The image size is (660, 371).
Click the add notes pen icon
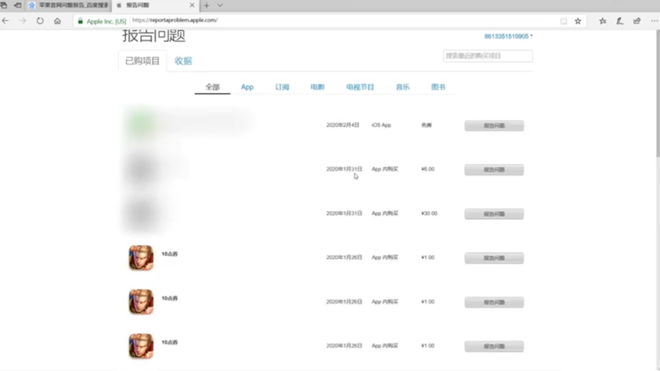coord(620,21)
